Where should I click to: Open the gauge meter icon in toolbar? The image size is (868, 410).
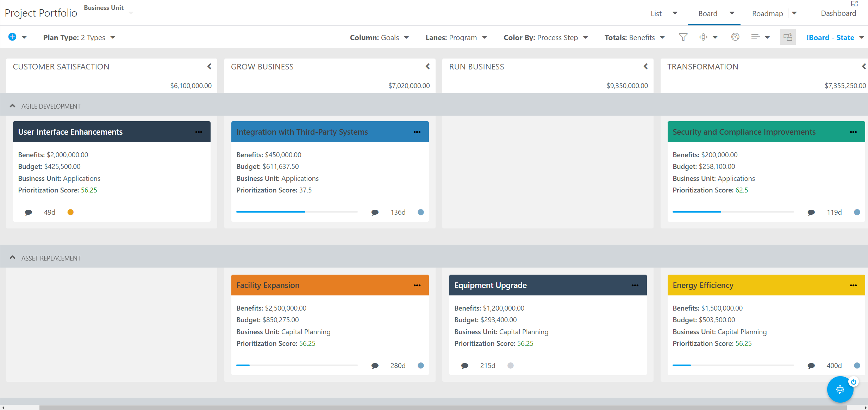[x=735, y=37]
